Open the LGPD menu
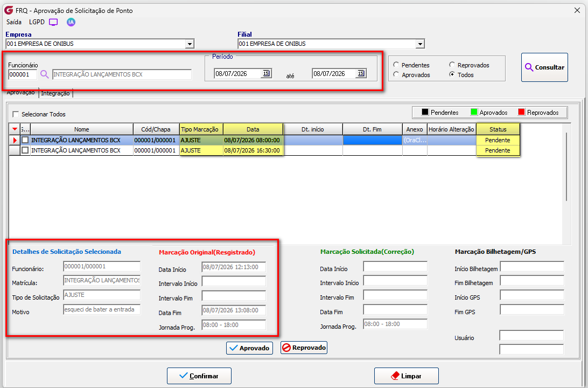Screen dimensions: 588x388 click(37, 22)
